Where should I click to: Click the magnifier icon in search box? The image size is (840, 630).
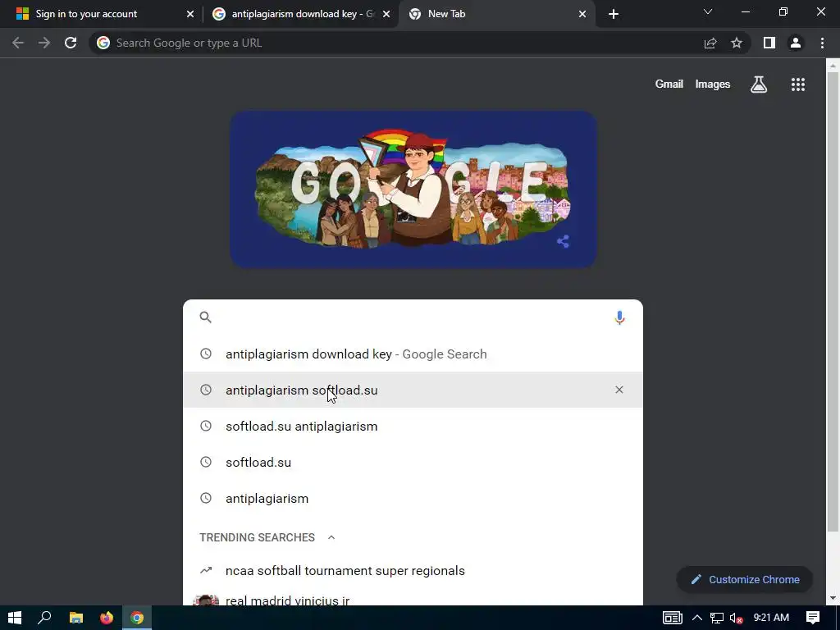click(206, 317)
